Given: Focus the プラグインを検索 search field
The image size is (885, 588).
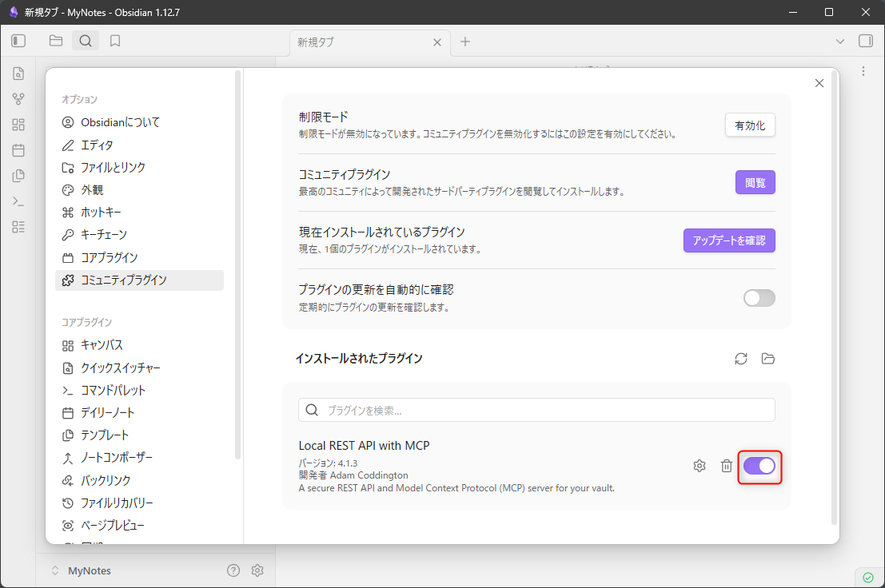Looking at the screenshot, I should [536, 410].
